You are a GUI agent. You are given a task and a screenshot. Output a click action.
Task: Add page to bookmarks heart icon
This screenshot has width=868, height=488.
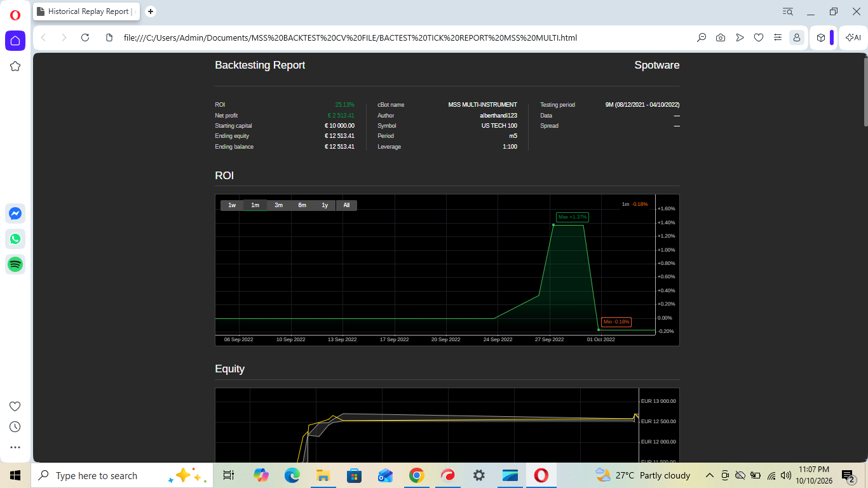point(759,37)
